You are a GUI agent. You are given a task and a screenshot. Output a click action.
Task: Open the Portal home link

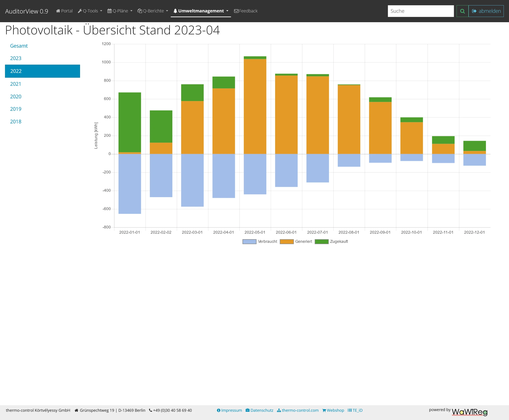pyautogui.click(x=64, y=11)
